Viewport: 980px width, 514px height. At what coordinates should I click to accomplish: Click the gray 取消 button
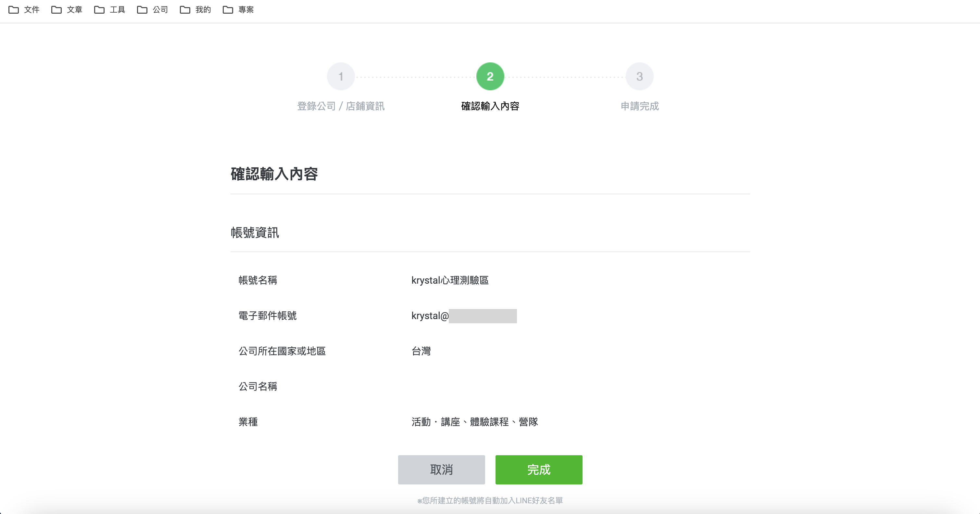441,469
